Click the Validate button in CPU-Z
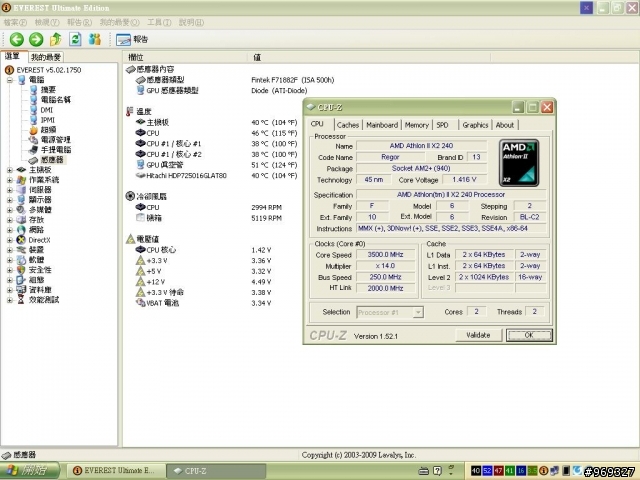 pos(478,335)
